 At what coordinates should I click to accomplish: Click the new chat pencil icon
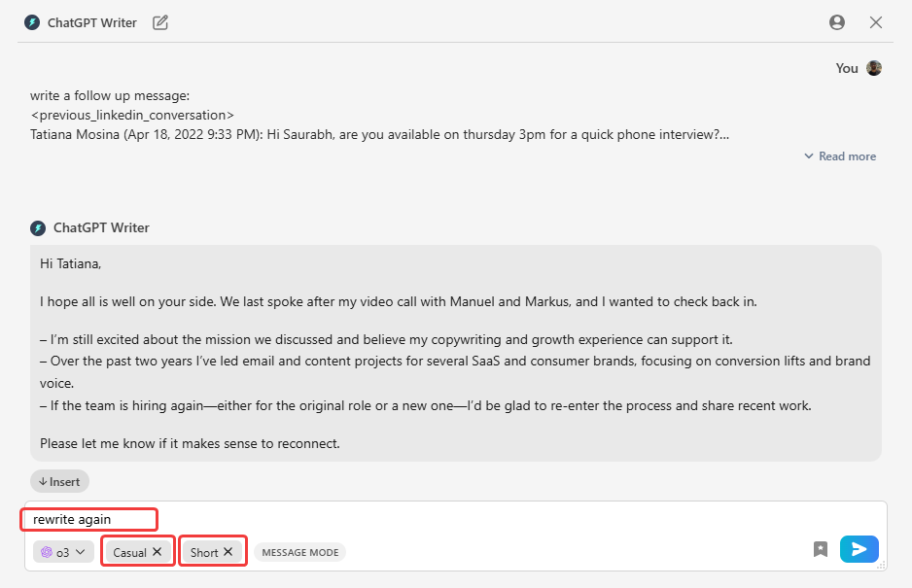click(160, 22)
